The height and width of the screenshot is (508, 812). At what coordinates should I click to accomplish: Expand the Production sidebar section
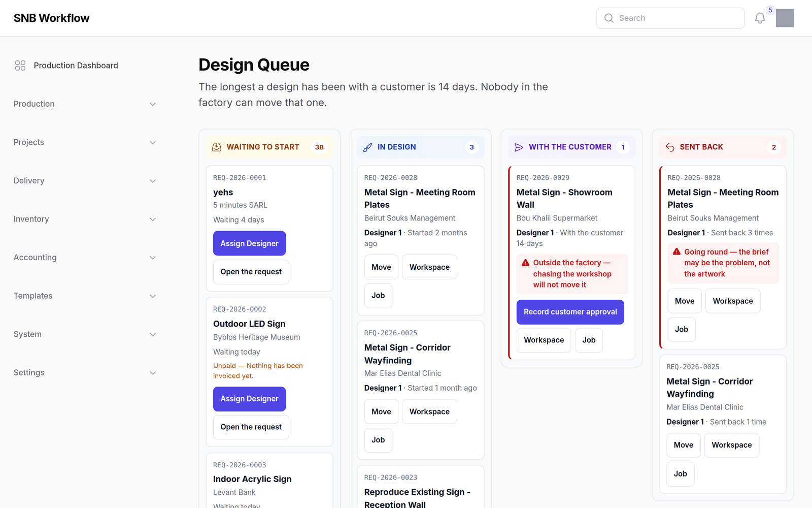coord(85,104)
